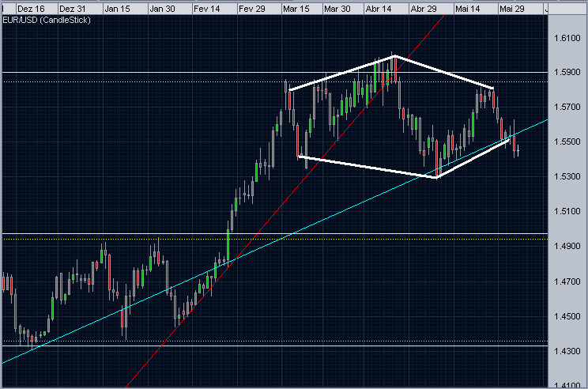
Task: Select the Abr 14 date label
Action: pos(379,9)
